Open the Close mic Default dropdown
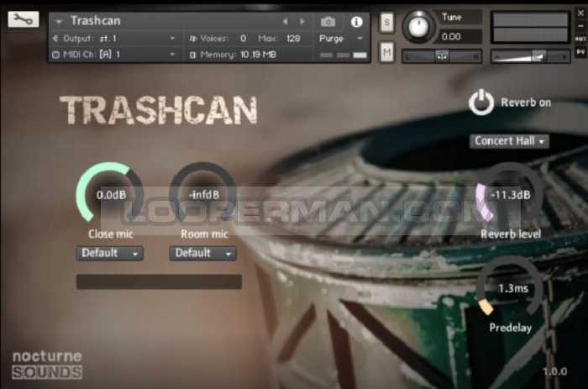This screenshot has width=588, height=389. (x=110, y=253)
